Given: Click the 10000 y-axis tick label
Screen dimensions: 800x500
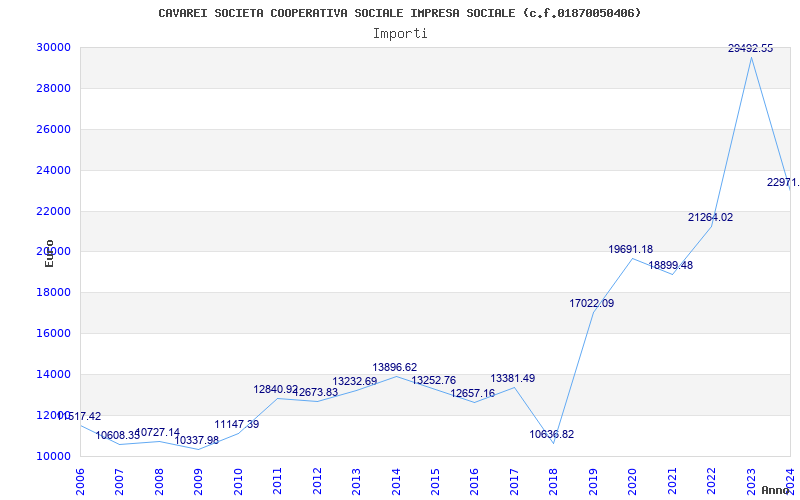Looking at the screenshot, I should coord(53,456).
